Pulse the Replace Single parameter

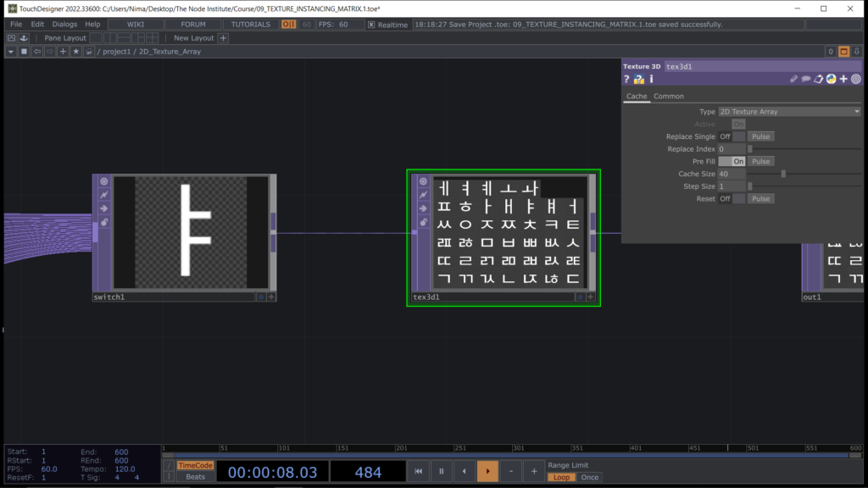(x=760, y=136)
